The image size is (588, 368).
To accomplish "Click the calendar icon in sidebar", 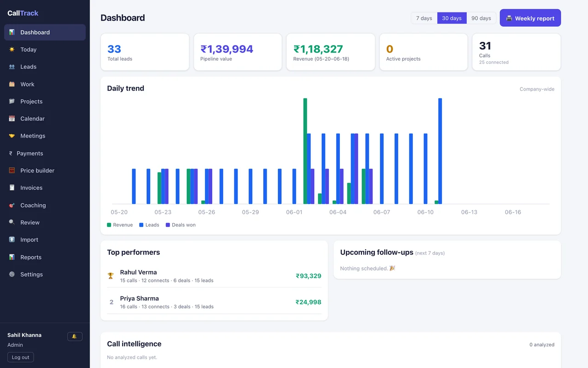I will (x=12, y=119).
